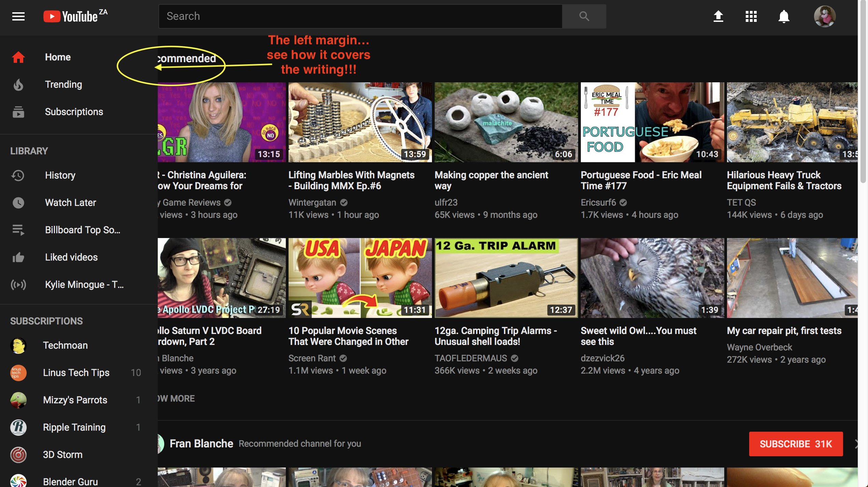Open malachite copper video thumbnail

[x=506, y=122]
